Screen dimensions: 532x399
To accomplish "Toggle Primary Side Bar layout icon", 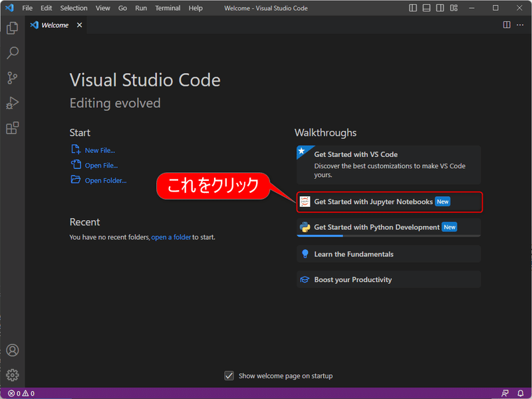I will coord(413,8).
